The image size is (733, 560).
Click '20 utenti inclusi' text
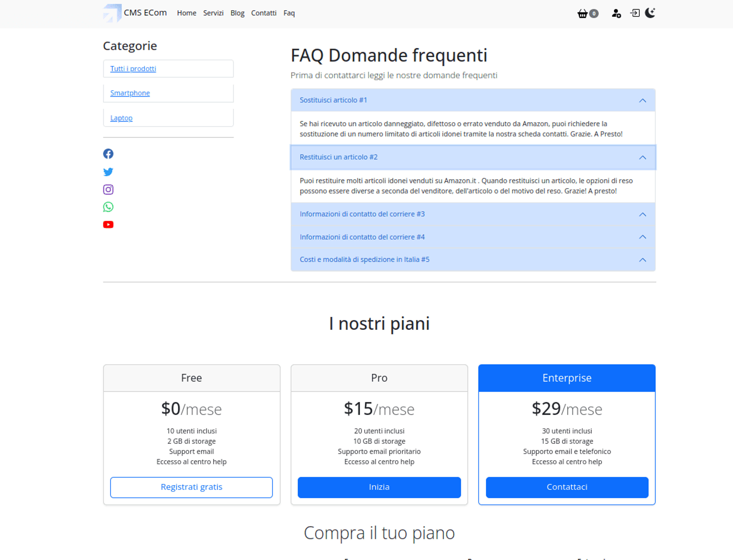[x=379, y=431]
